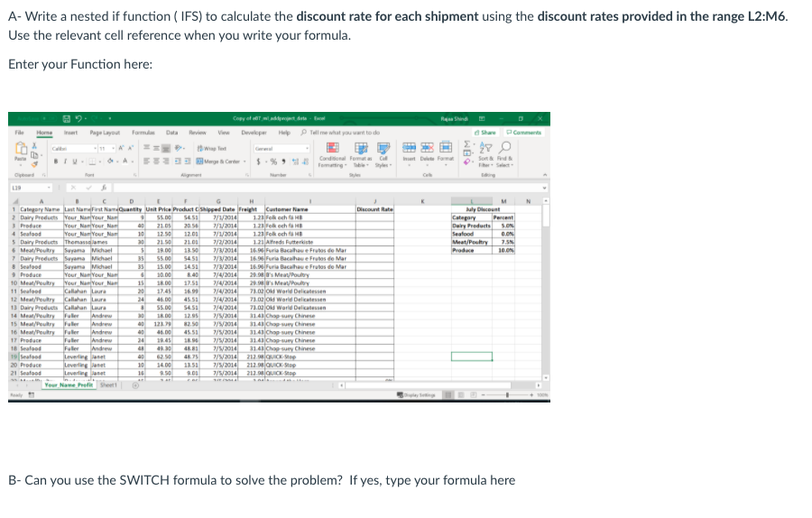Viewport: 812px width, 518px height.
Task: Open Cell Styles gallery
Action: 383,154
